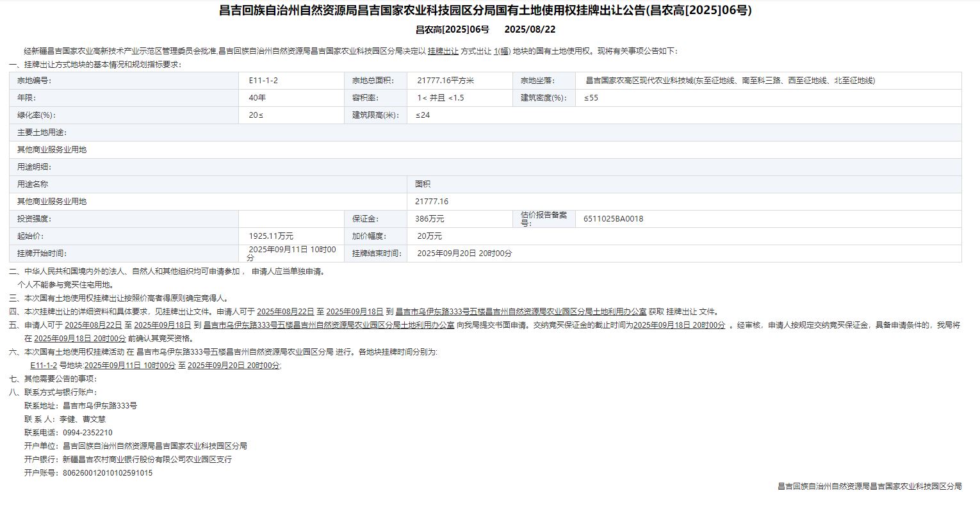Viewport: 980px width, 516px height.
Task: Select the parcel number E11-1-2 table cell
Action: 263,81
